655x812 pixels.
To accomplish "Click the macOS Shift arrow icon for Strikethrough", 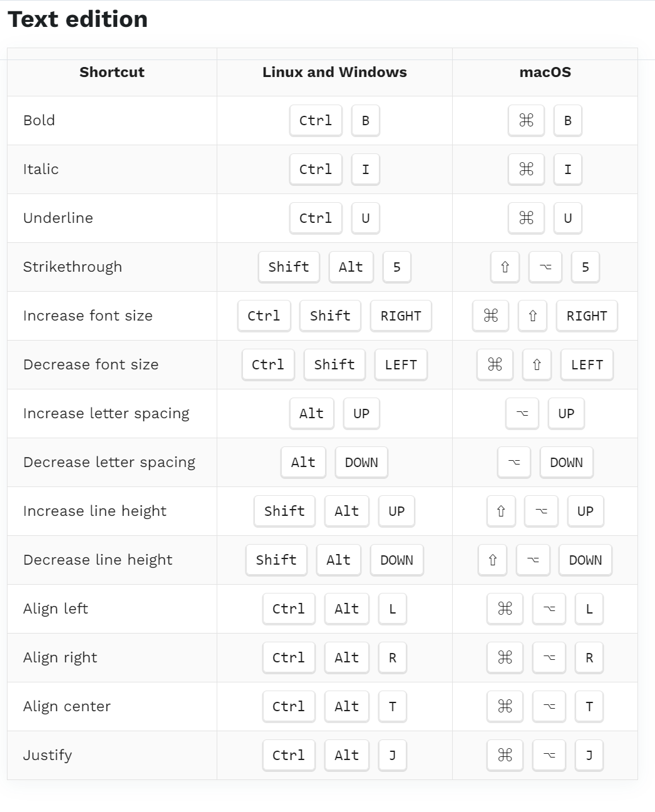I will coord(505,267).
